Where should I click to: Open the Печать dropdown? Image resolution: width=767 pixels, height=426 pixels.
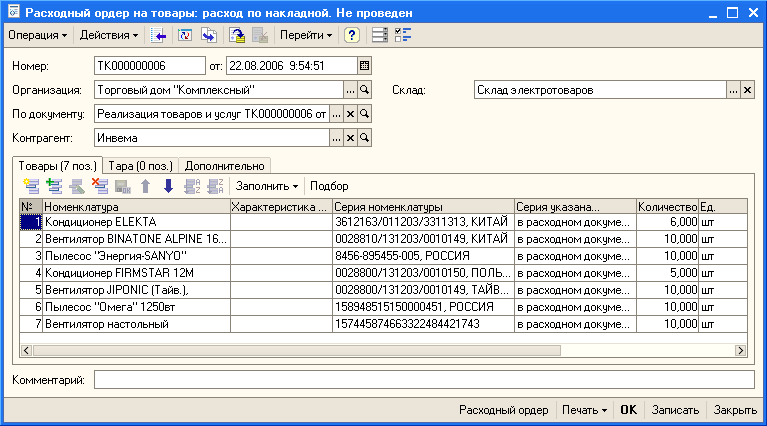tap(585, 410)
